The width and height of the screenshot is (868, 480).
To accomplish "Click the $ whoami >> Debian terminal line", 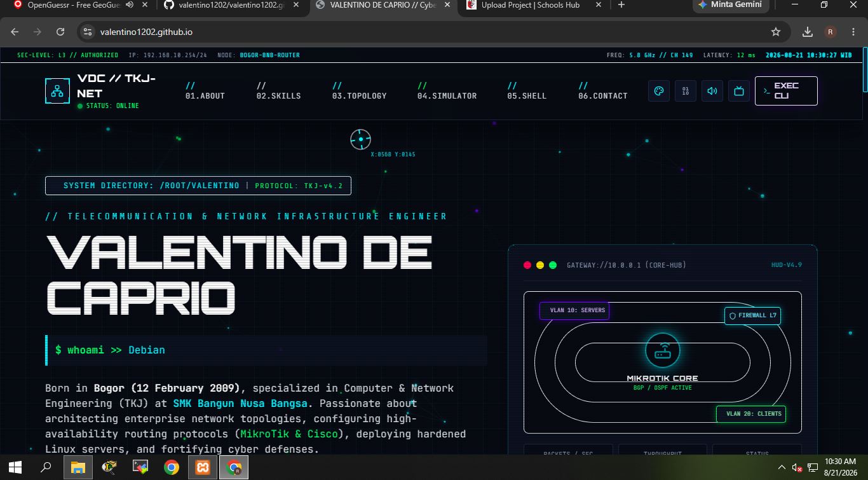I will [x=266, y=350].
